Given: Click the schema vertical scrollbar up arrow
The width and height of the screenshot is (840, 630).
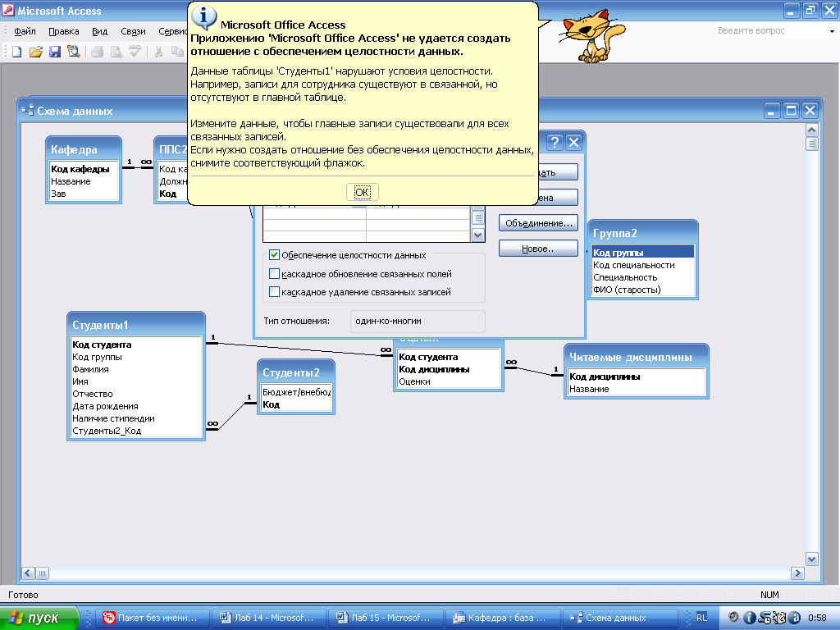Looking at the screenshot, I should [x=811, y=130].
